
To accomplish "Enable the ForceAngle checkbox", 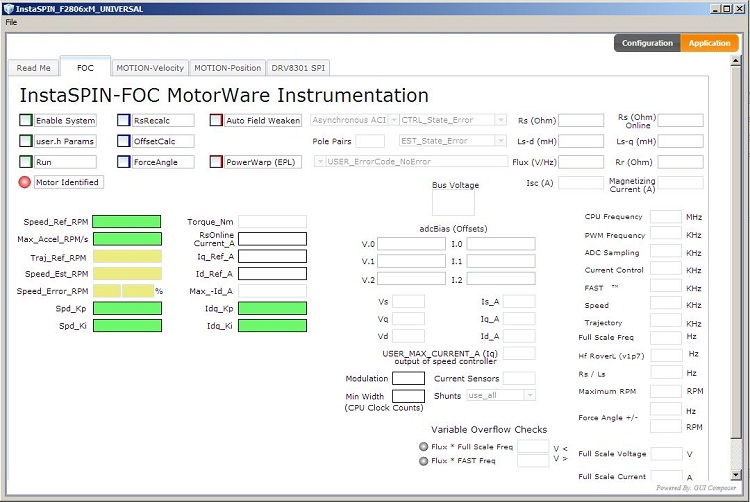I will coord(124,162).
